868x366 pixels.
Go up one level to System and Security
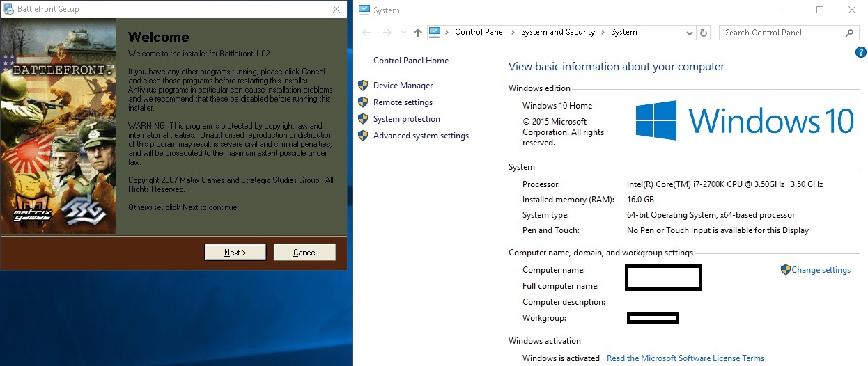pyautogui.click(x=418, y=33)
